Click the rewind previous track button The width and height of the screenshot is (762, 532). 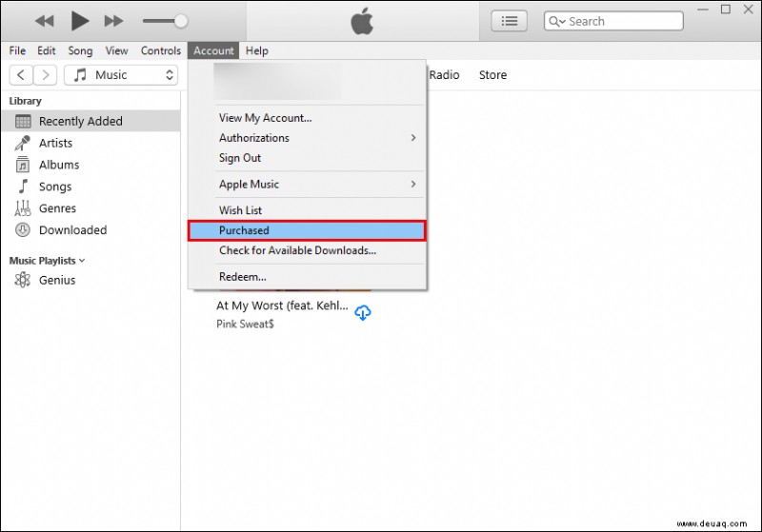tap(44, 21)
